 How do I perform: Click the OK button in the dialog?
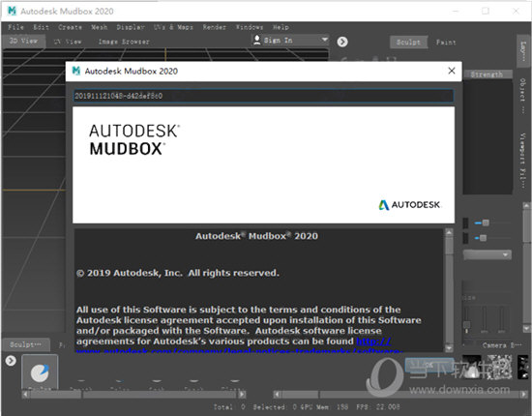[429, 366]
